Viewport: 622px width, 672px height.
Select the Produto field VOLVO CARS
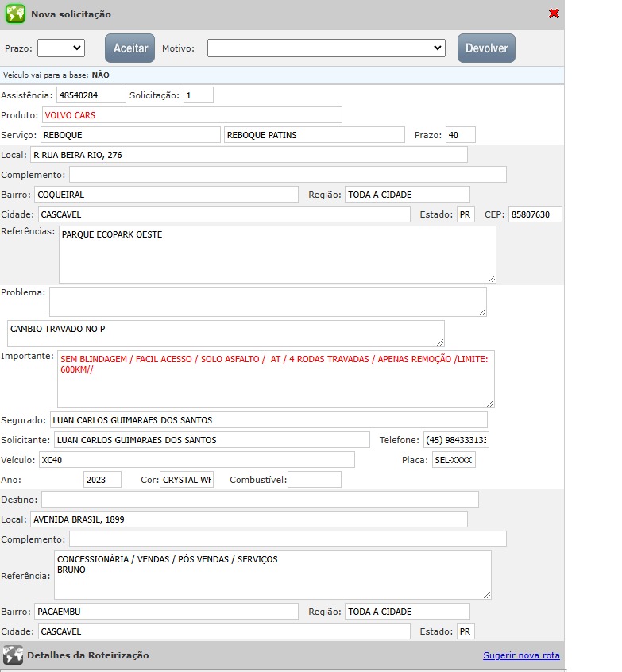(x=192, y=115)
